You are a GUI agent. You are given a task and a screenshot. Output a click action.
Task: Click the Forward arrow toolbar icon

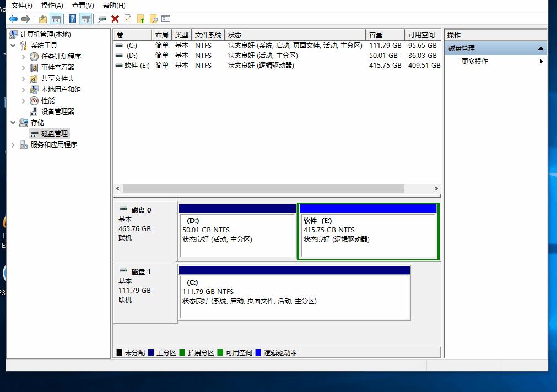tap(25, 18)
